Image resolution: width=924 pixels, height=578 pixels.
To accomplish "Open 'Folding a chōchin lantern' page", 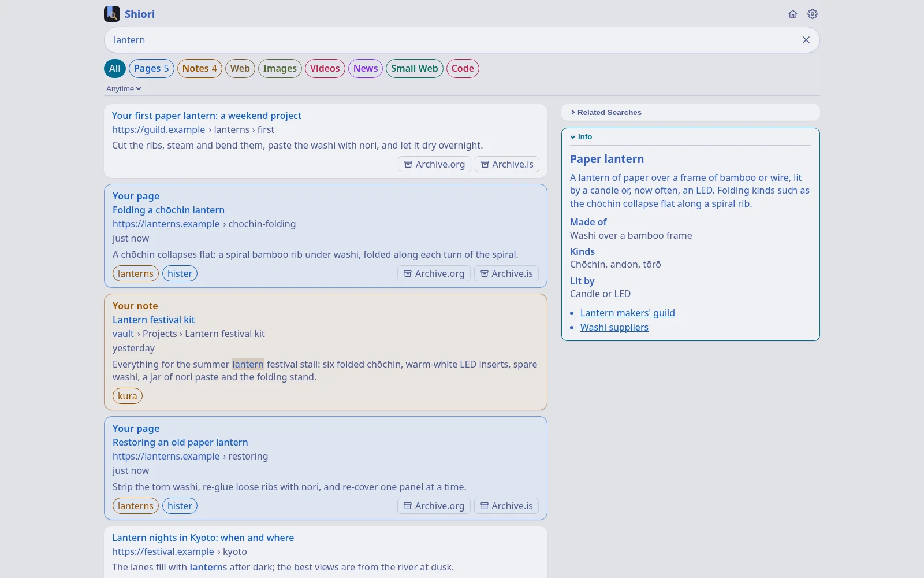I will [169, 210].
